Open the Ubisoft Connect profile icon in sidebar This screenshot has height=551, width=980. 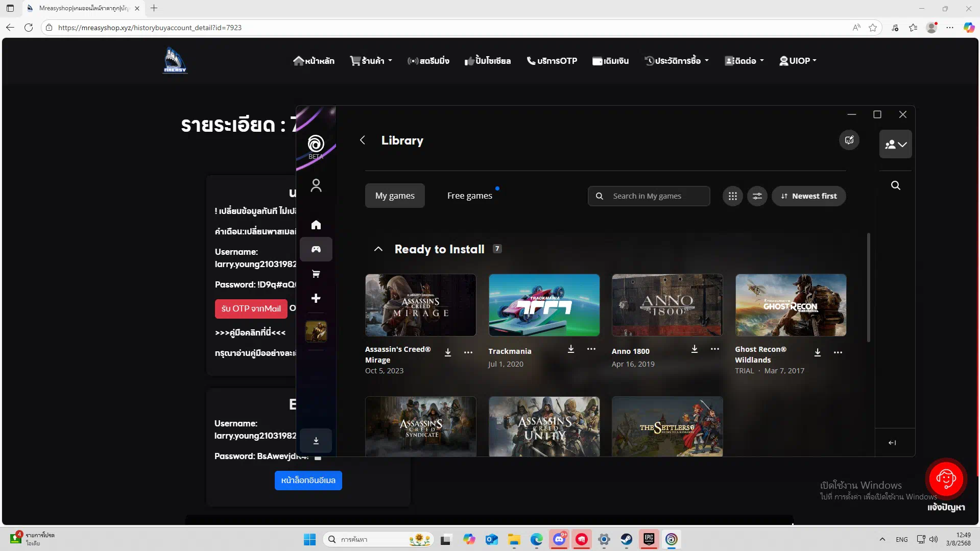[x=316, y=185]
